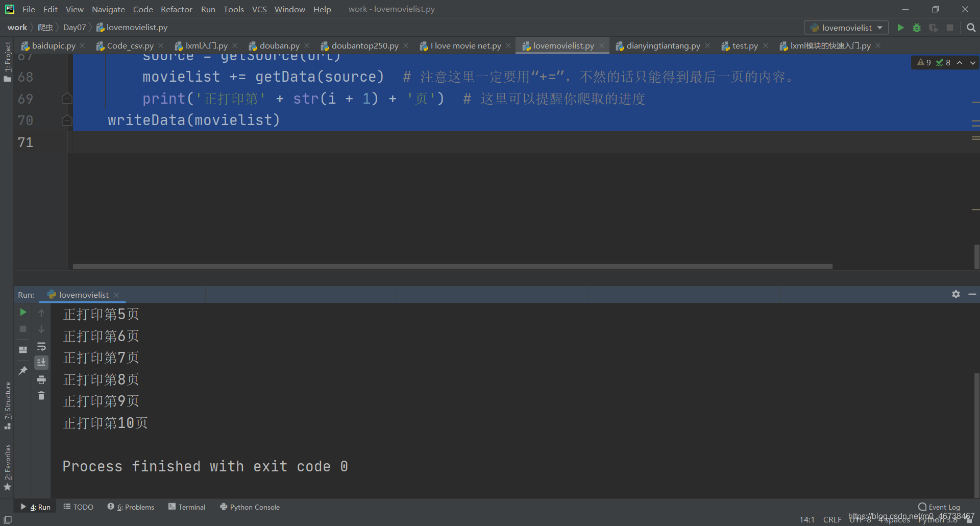Toggle scroll to end in console
Image resolution: width=980 pixels, height=526 pixels.
click(41, 363)
